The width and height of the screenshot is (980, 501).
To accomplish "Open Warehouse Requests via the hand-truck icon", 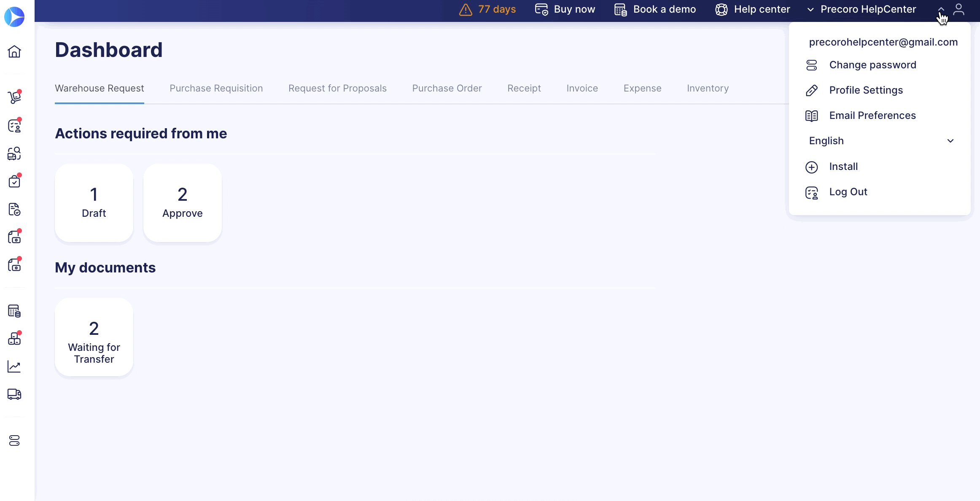I will (x=14, y=97).
